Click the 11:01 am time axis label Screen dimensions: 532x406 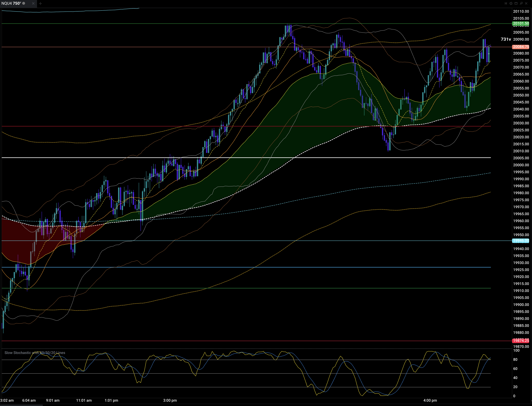click(84, 400)
